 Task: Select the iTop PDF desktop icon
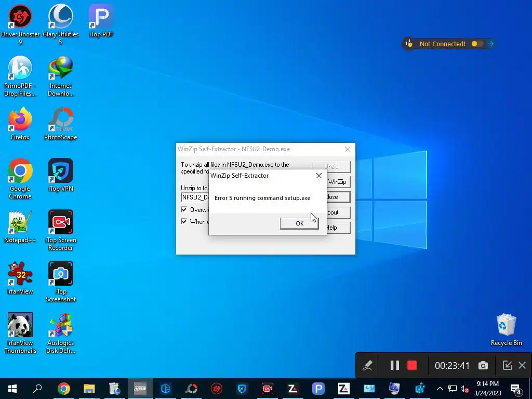tap(101, 21)
